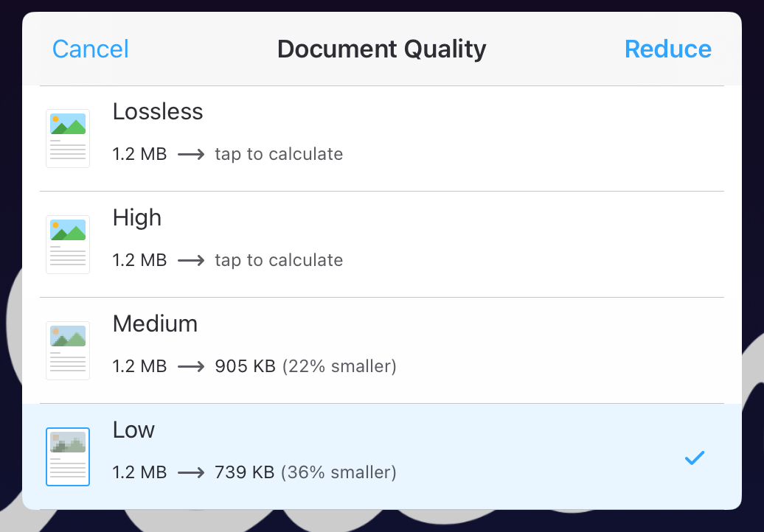Click the Lossless quality document icon
The width and height of the screenshot is (764, 532).
coord(68,139)
